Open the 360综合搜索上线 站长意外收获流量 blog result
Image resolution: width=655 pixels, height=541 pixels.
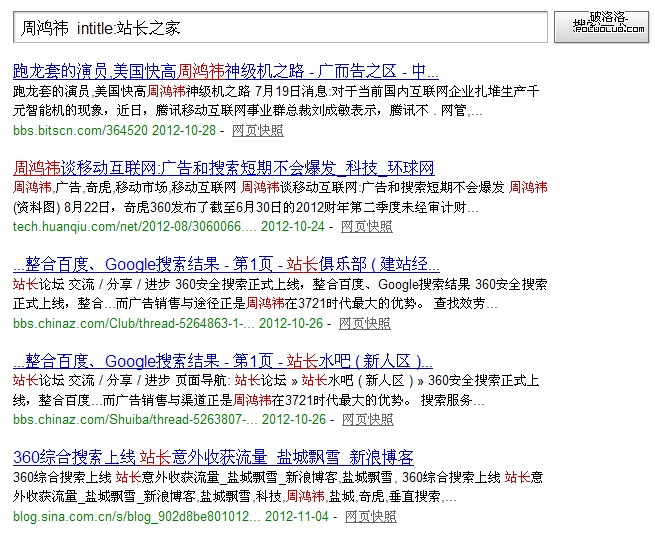pyautogui.click(x=213, y=457)
